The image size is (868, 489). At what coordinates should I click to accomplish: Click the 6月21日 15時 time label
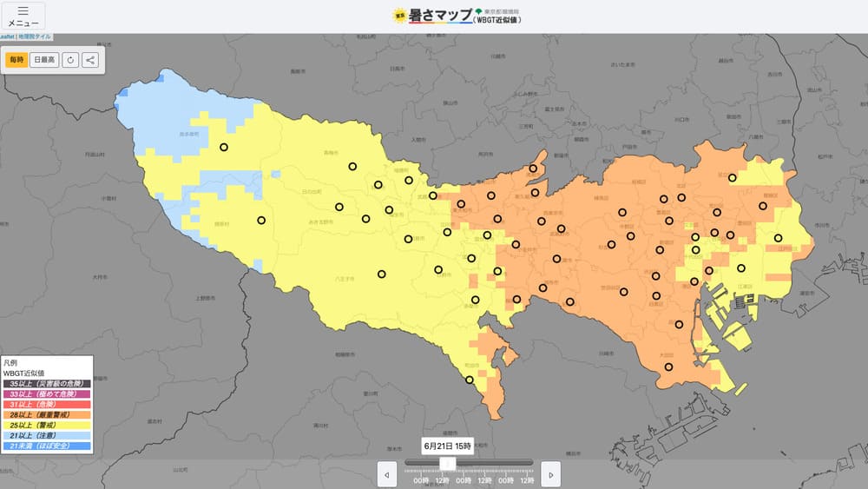[448, 446]
